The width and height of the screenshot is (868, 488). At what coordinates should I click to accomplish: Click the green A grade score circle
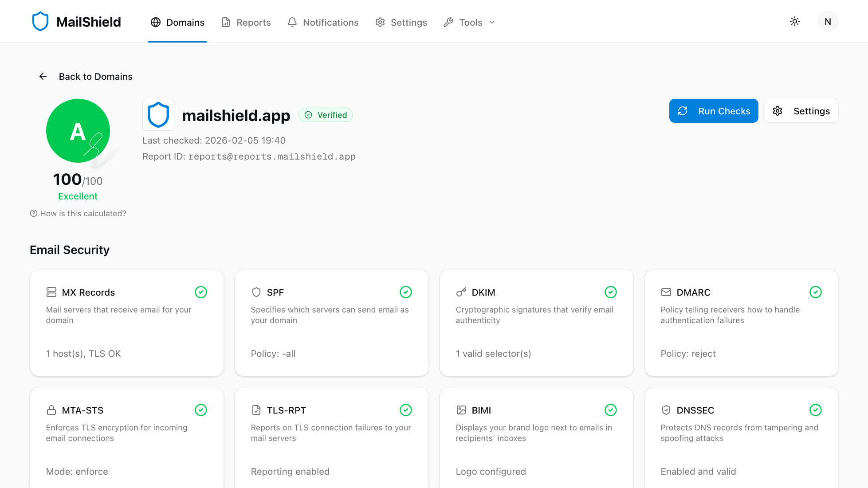coord(78,131)
